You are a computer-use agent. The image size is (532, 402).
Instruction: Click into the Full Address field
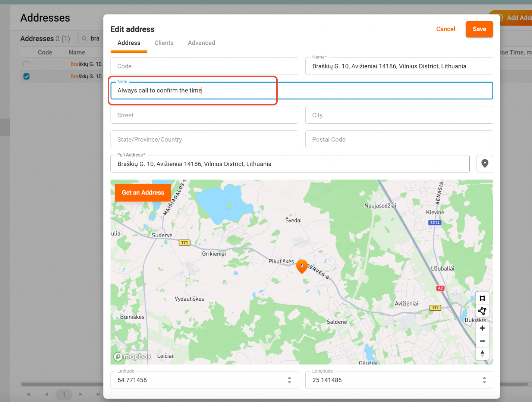[x=290, y=164]
